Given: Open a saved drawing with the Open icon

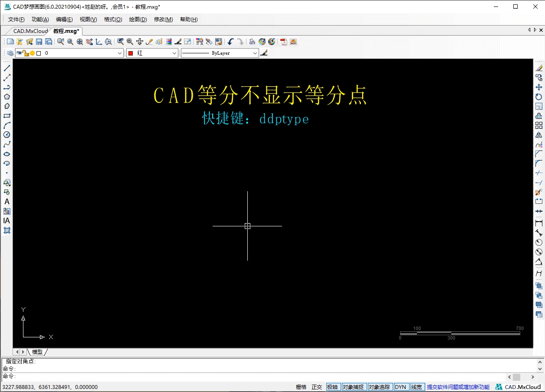Looking at the screenshot, I should tap(19, 41).
